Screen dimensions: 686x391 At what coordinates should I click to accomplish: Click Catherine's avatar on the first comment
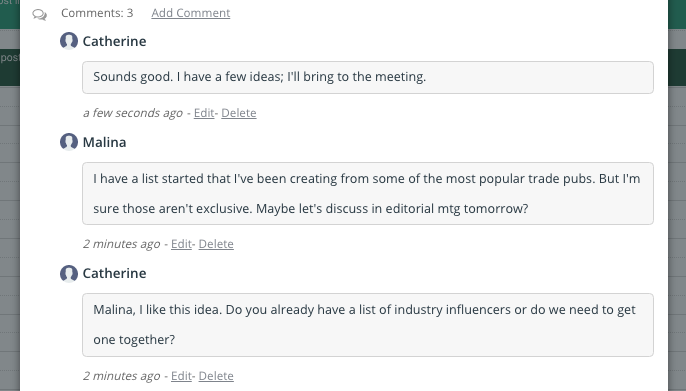pyautogui.click(x=69, y=41)
